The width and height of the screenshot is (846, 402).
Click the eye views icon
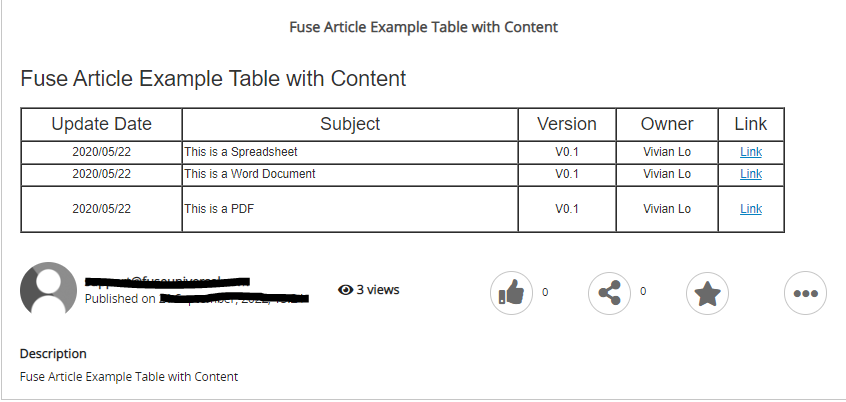pyautogui.click(x=346, y=290)
